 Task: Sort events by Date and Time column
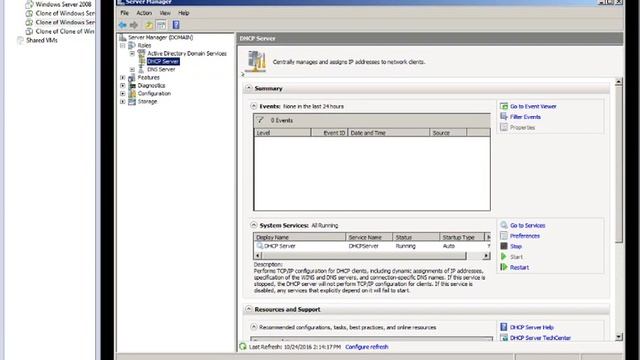(389, 133)
